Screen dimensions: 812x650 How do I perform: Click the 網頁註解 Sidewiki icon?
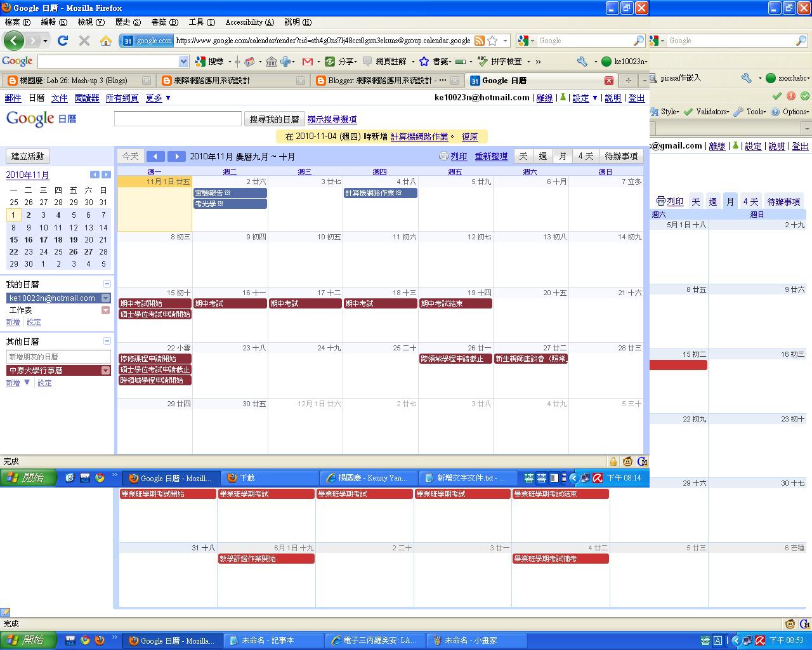click(x=367, y=62)
